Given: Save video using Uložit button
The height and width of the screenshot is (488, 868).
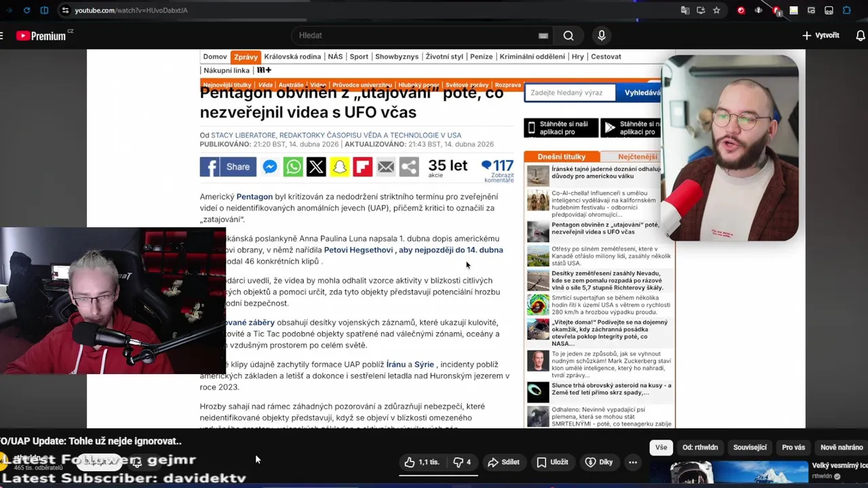Looking at the screenshot, I should pos(553,462).
